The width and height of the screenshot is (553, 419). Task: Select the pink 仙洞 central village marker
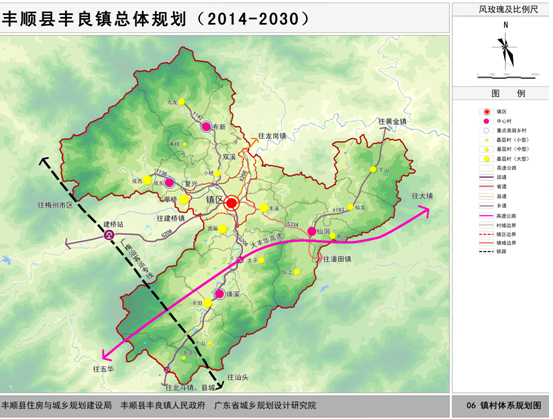coord(312,231)
